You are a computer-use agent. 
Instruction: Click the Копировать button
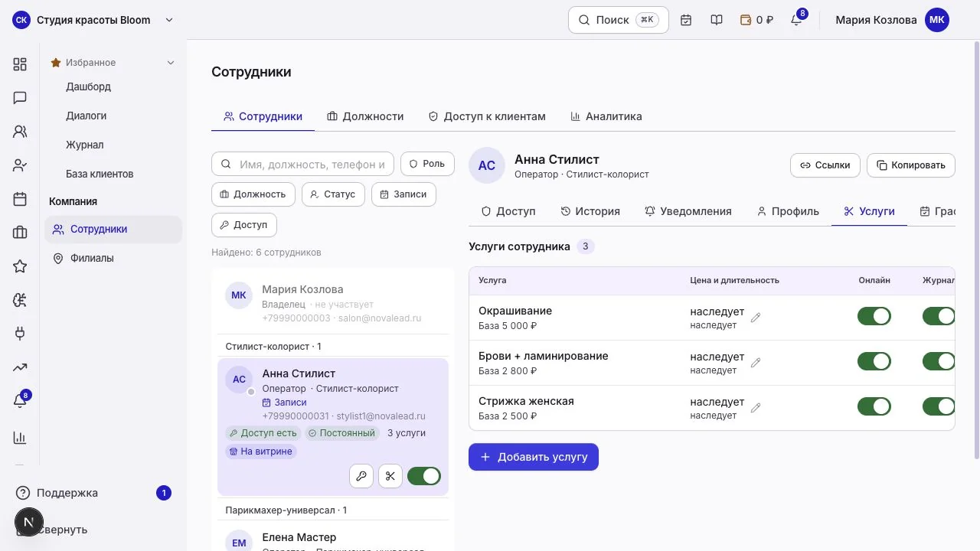pyautogui.click(x=911, y=165)
